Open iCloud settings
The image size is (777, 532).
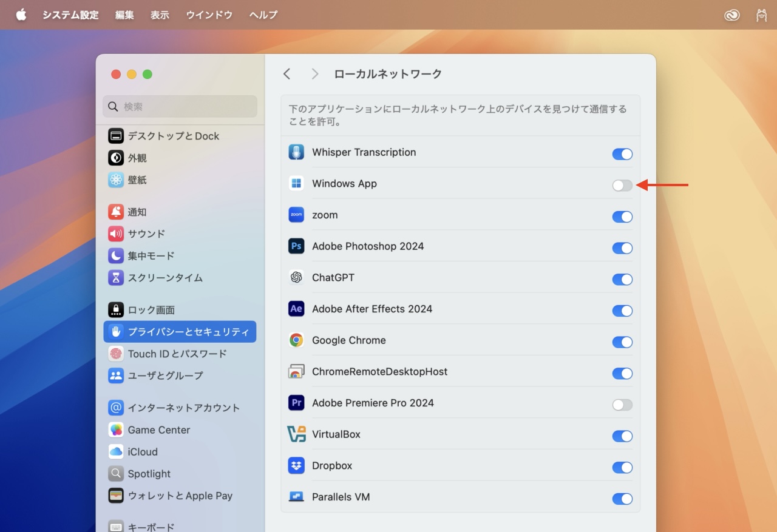coord(180,451)
